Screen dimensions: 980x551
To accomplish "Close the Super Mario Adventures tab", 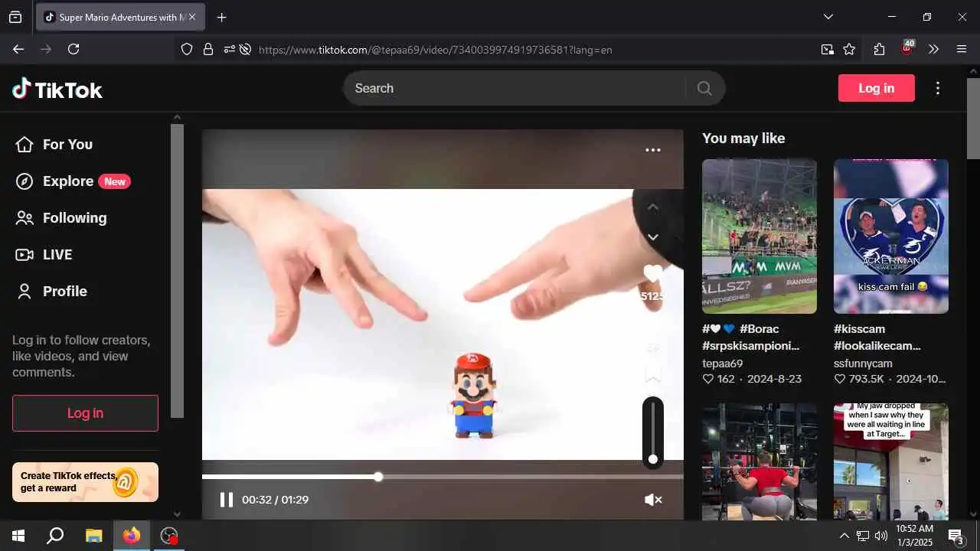I will click(191, 17).
